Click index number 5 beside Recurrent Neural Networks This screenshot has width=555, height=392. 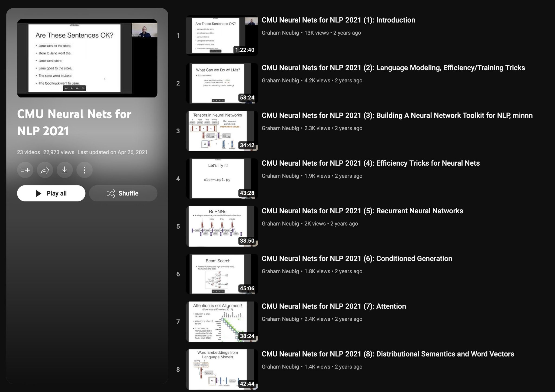178,226
